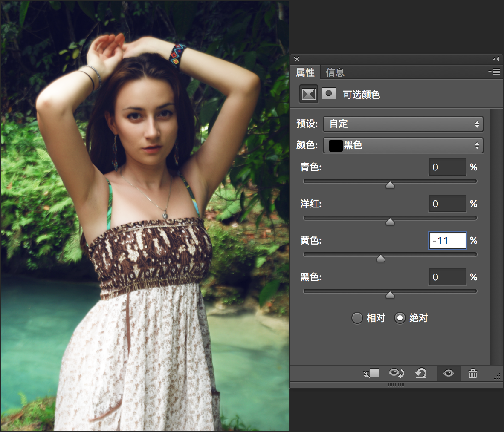Delete the adjustment layer with trash icon

(472, 374)
